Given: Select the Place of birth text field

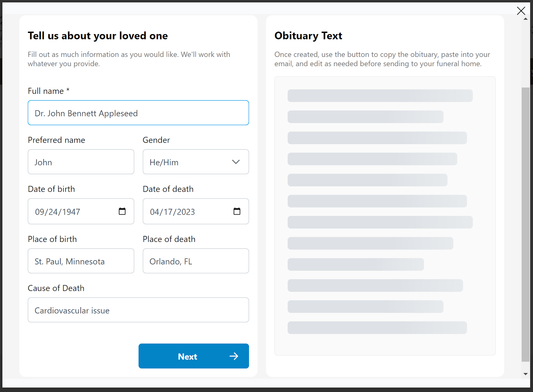Looking at the screenshot, I should coord(81,261).
